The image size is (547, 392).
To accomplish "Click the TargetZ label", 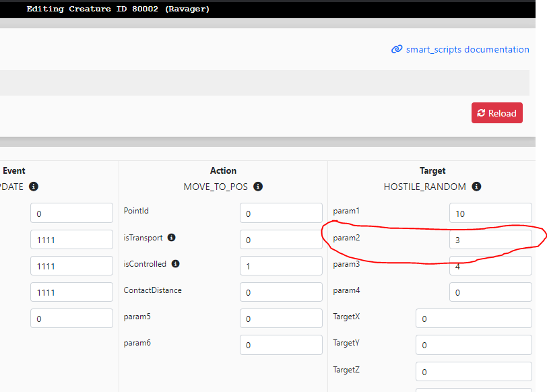I will tap(346, 370).
